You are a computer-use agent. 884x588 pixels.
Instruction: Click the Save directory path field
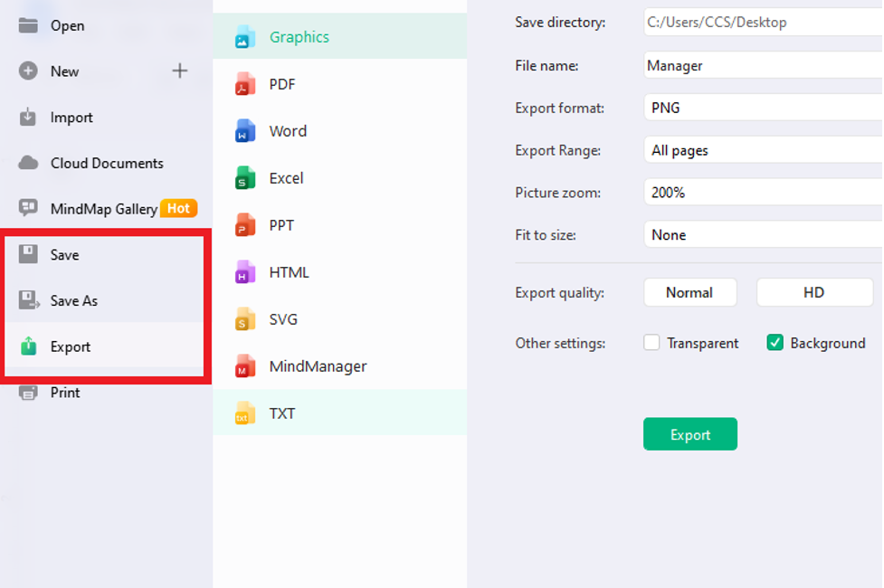click(x=764, y=22)
